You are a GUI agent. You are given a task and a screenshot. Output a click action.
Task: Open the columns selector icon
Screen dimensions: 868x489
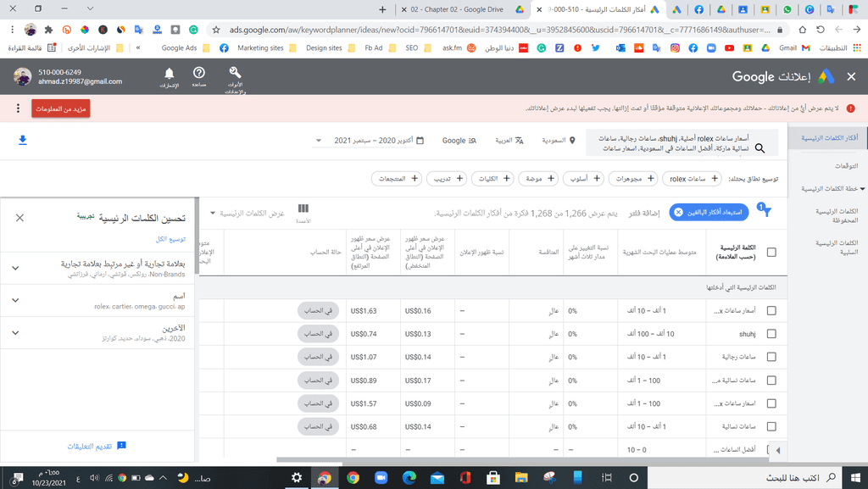point(303,208)
